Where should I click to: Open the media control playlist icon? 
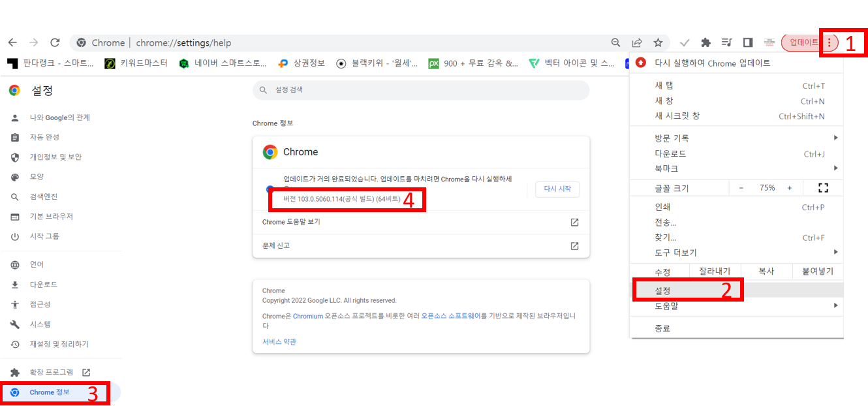point(726,42)
